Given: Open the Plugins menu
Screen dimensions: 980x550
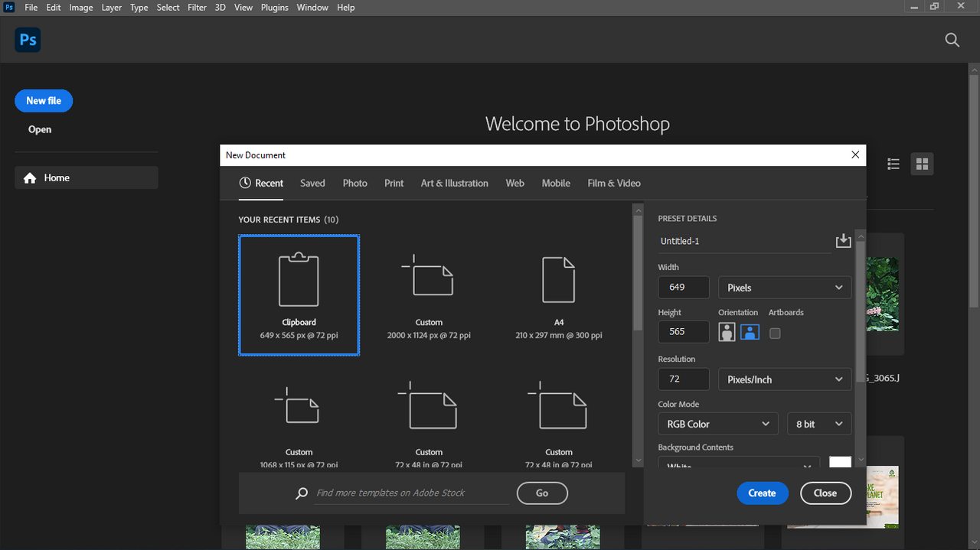Looking at the screenshot, I should (275, 7).
